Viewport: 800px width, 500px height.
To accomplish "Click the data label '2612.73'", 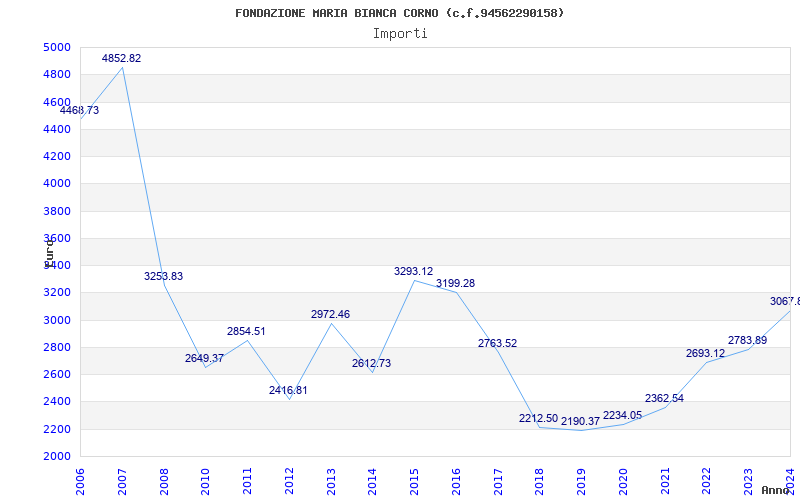I will (x=371, y=363).
